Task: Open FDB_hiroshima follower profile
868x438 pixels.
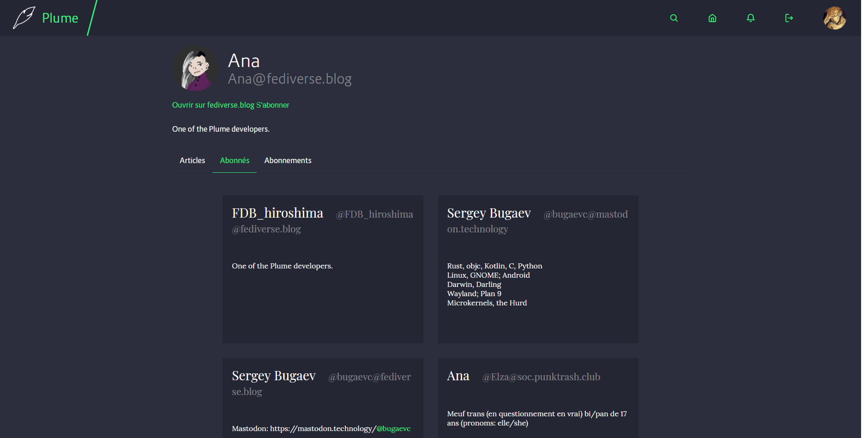Action: pos(277,213)
